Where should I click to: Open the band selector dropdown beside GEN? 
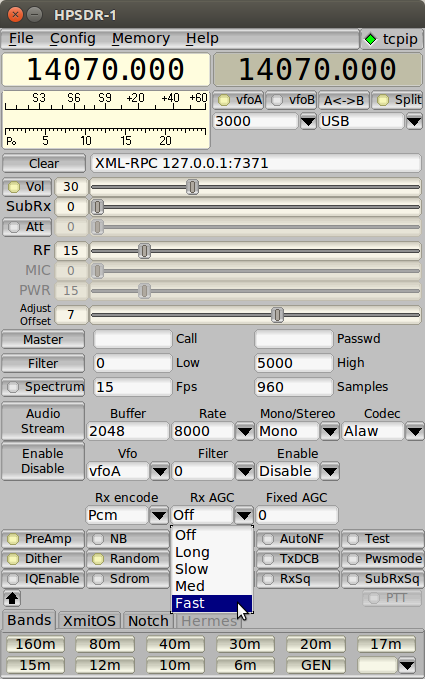point(407,665)
